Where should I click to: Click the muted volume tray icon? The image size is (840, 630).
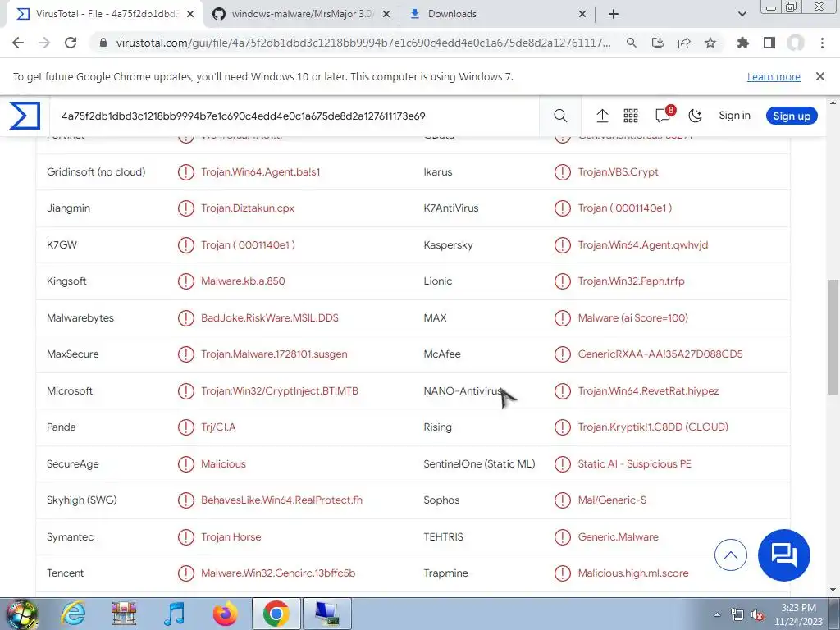pos(757,615)
